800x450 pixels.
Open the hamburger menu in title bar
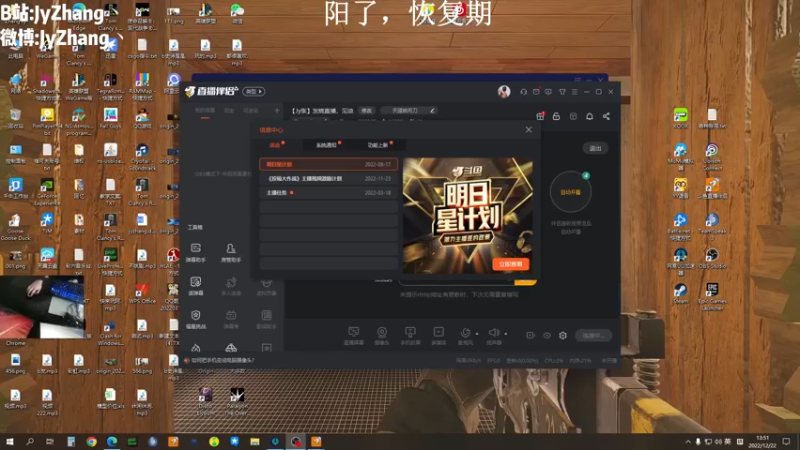(574, 92)
